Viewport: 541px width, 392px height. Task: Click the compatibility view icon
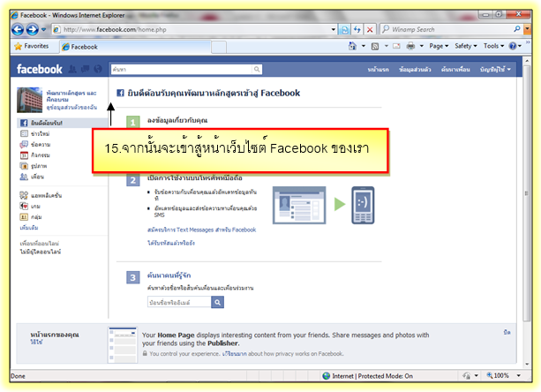tap(344, 30)
